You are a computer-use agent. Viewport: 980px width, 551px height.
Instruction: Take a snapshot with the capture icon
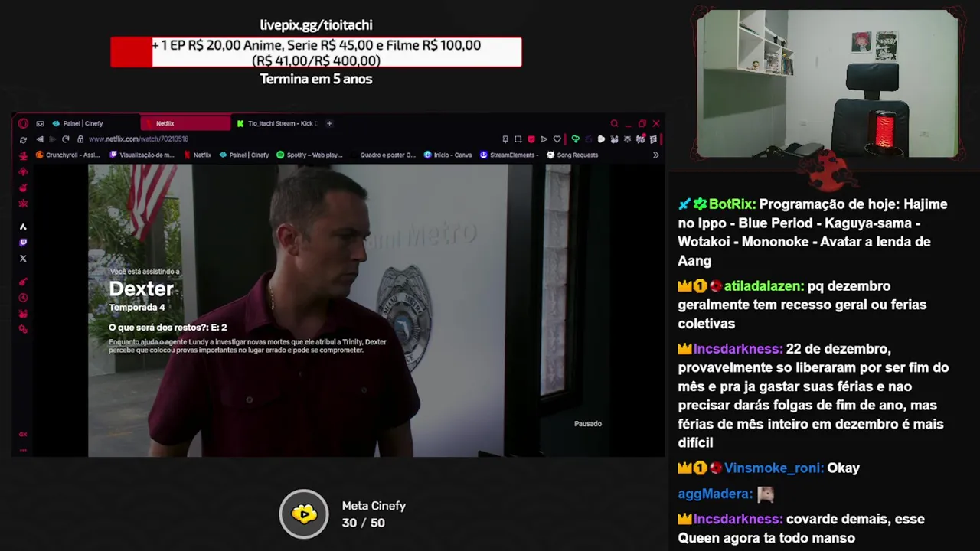point(518,139)
